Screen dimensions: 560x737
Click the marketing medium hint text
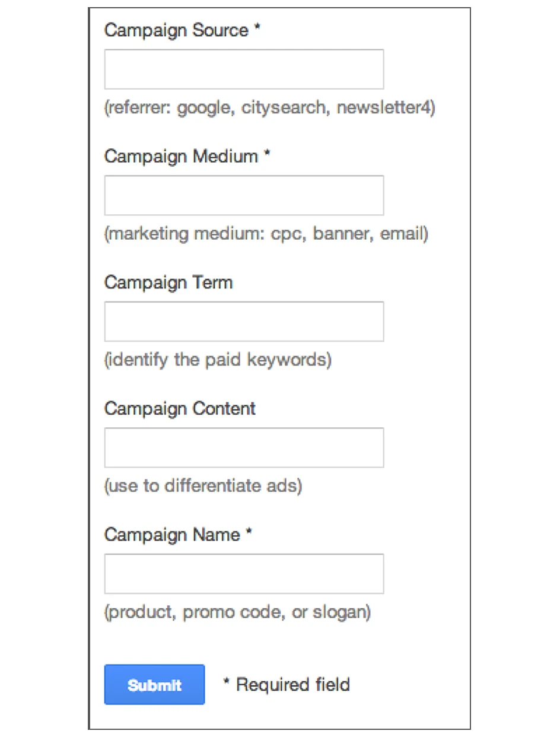pyautogui.click(x=266, y=234)
